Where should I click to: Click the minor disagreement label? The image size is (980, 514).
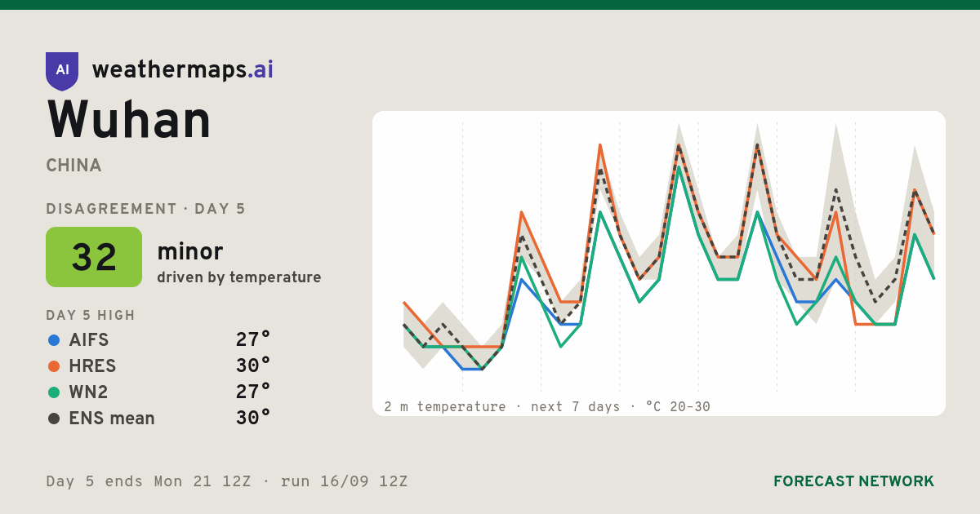coord(189,251)
